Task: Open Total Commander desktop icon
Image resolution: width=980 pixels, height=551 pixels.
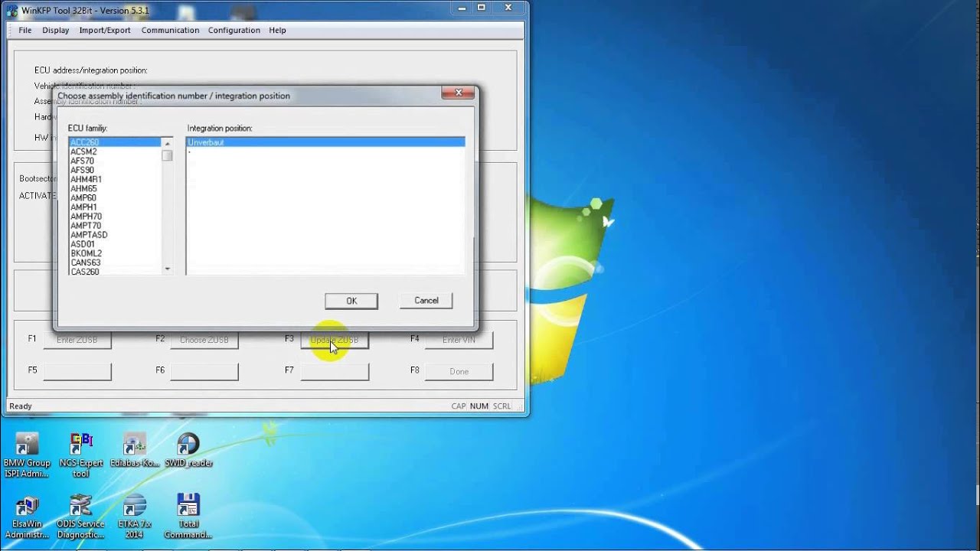Action: point(188,517)
